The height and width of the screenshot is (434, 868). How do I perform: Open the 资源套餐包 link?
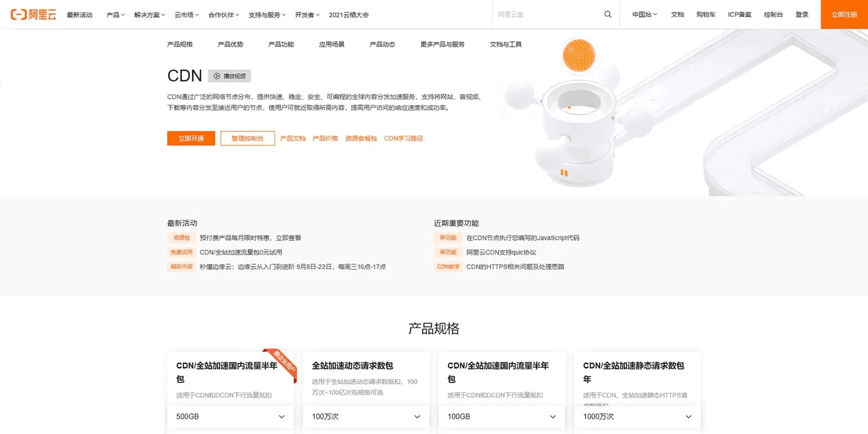(x=361, y=138)
